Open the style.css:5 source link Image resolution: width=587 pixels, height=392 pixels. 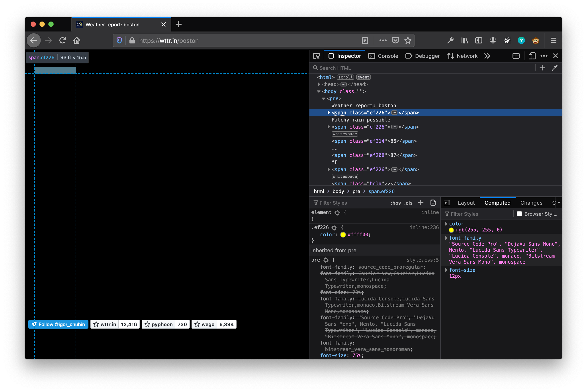(422, 260)
